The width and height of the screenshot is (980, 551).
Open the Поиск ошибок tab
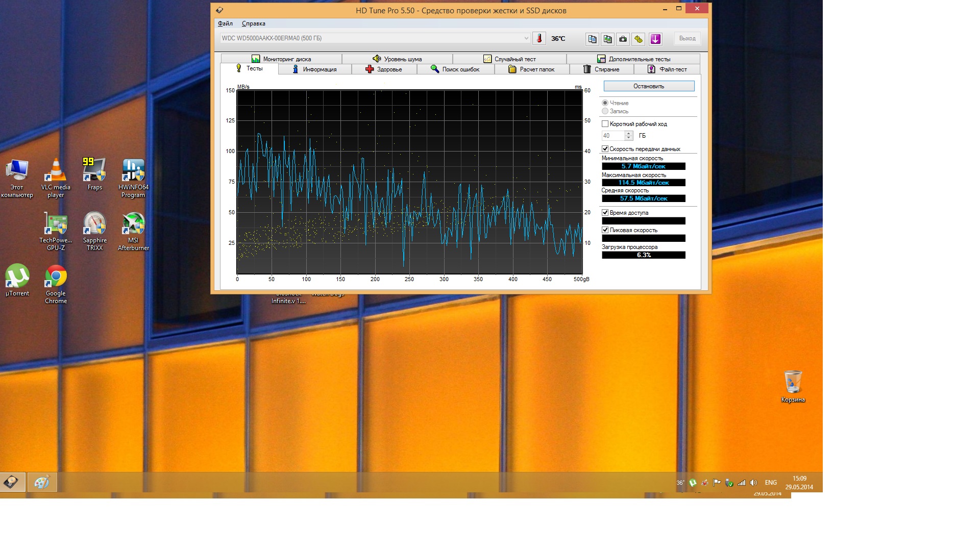(x=455, y=69)
